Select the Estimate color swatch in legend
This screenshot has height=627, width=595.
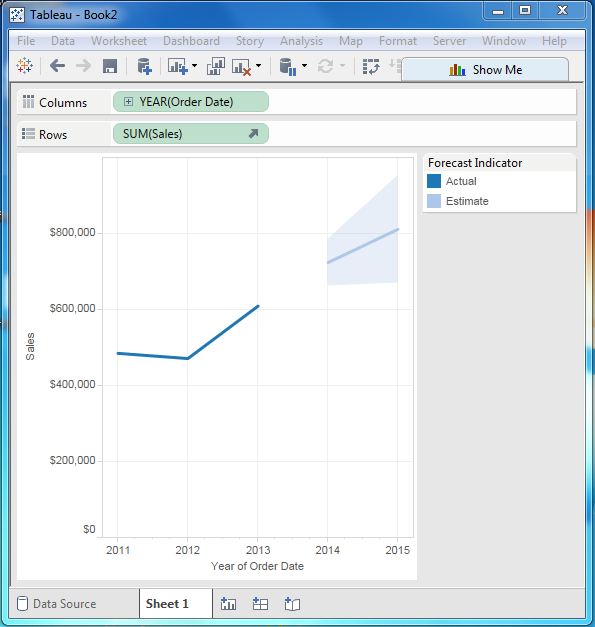(434, 201)
